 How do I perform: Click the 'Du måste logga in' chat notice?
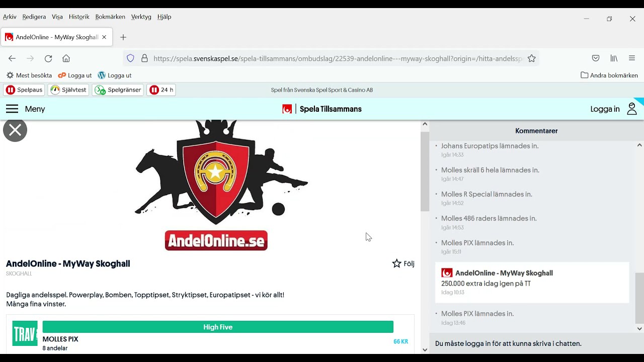[x=508, y=344]
